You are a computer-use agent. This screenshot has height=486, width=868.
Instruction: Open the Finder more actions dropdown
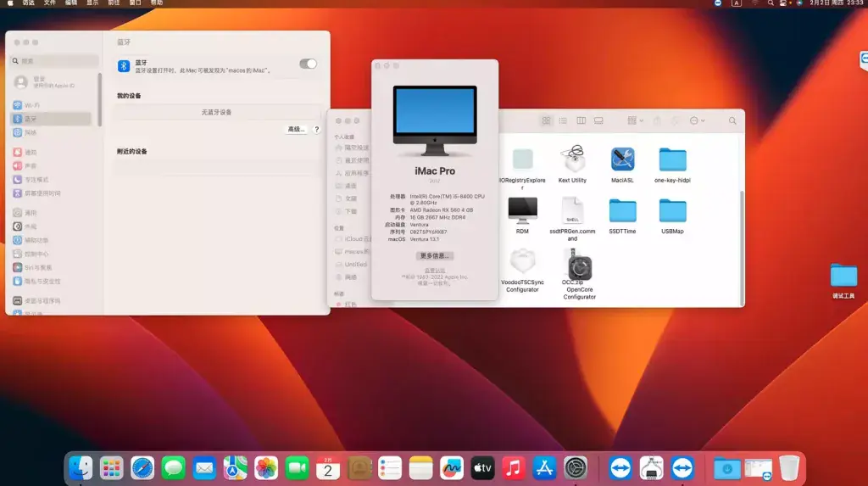pyautogui.click(x=697, y=120)
